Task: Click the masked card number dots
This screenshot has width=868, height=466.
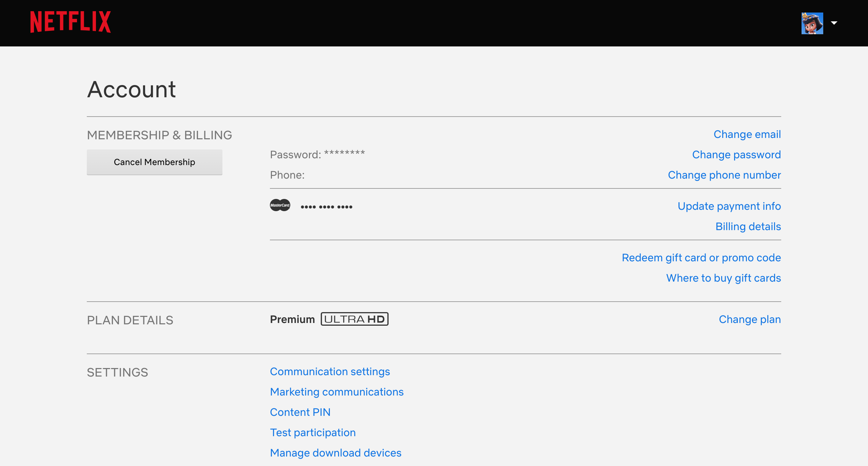Action: click(327, 207)
